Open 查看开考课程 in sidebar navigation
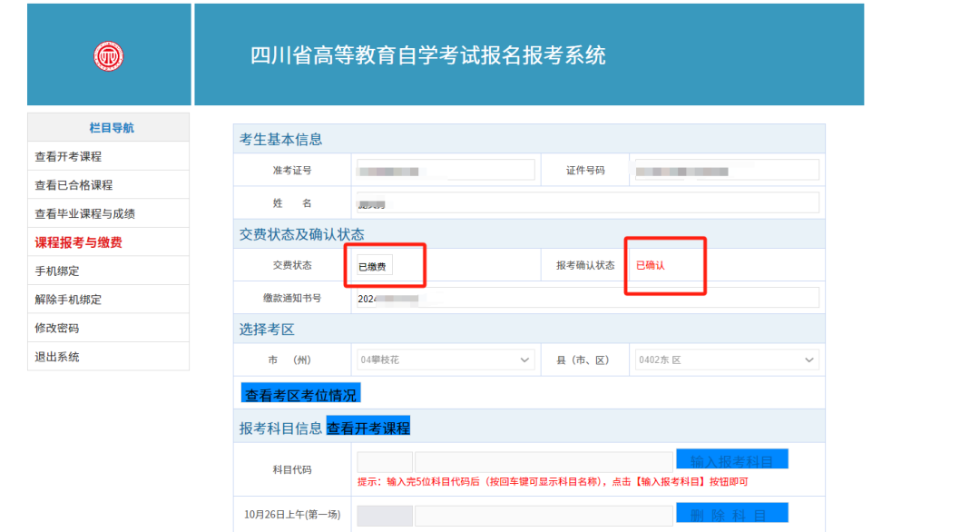 point(68,156)
